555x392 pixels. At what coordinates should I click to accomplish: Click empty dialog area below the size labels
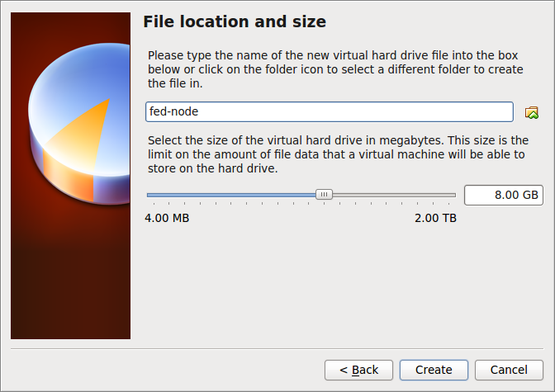[x=336, y=283]
